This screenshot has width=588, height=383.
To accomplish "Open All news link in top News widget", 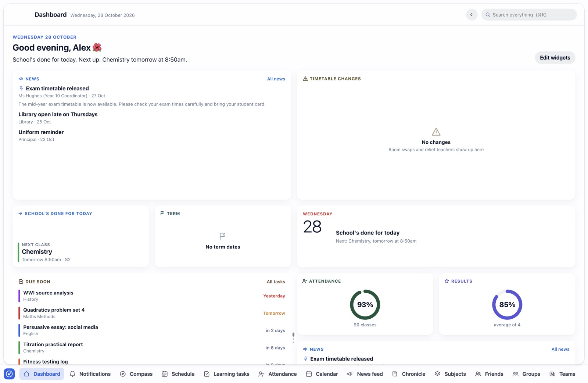I will [x=276, y=79].
